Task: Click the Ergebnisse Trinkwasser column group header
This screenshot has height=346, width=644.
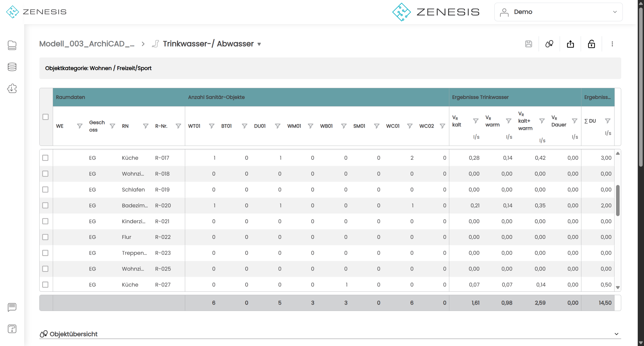Action: click(x=480, y=97)
